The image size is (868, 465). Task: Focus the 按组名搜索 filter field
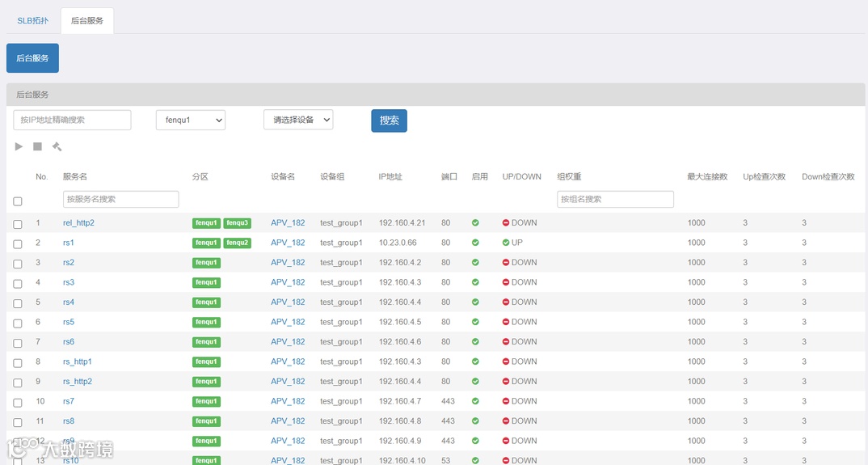tap(615, 199)
